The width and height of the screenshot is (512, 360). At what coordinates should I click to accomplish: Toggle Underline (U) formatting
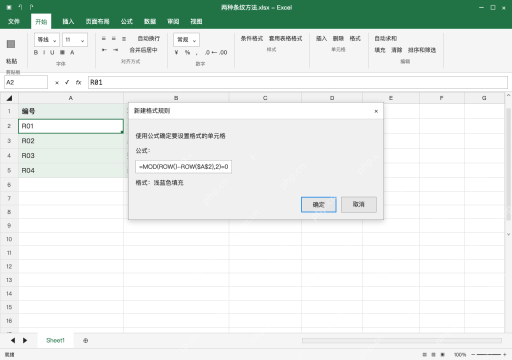[x=52, y=52]
